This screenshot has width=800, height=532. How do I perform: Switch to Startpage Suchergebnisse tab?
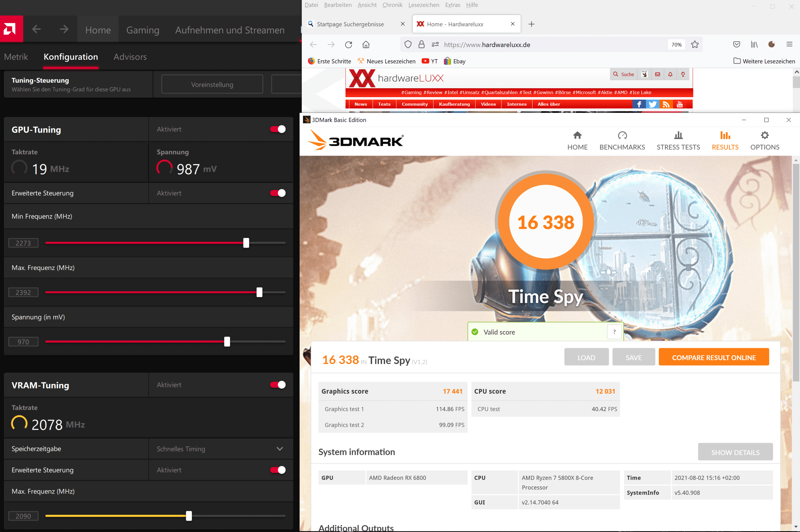(356, 24)
